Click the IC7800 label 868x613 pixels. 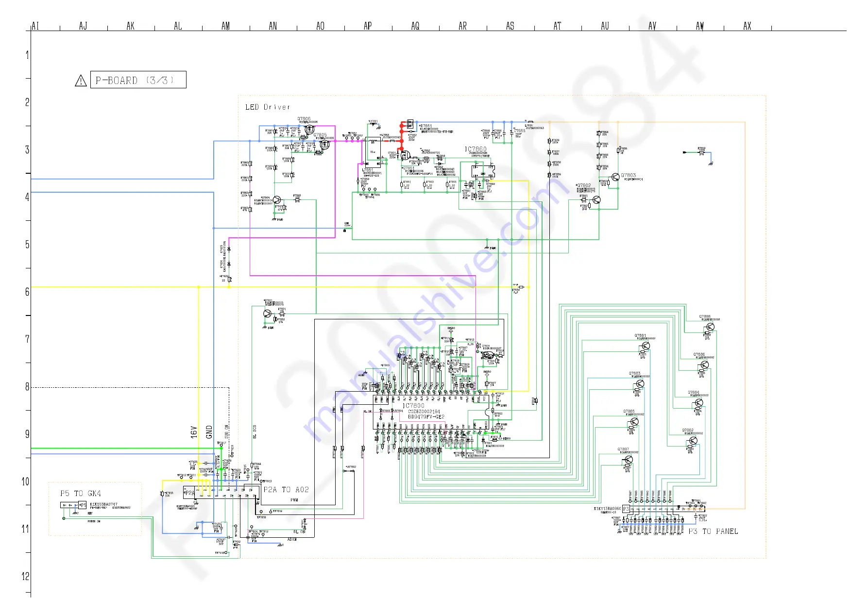(x=413, y=405)
